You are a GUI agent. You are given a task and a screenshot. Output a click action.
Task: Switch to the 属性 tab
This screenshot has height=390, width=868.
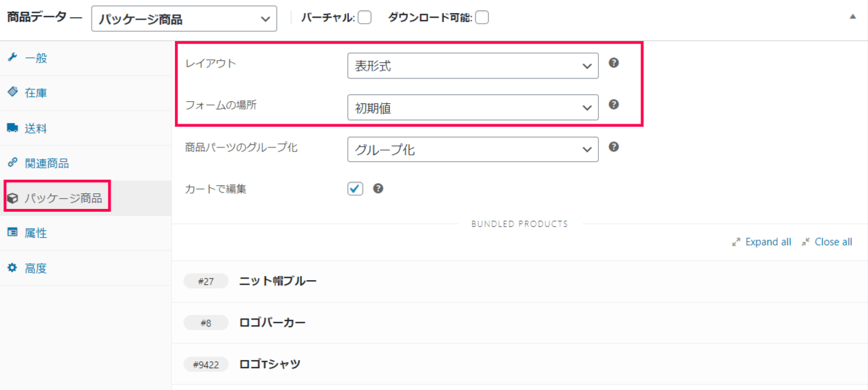[x=36, y=233]
